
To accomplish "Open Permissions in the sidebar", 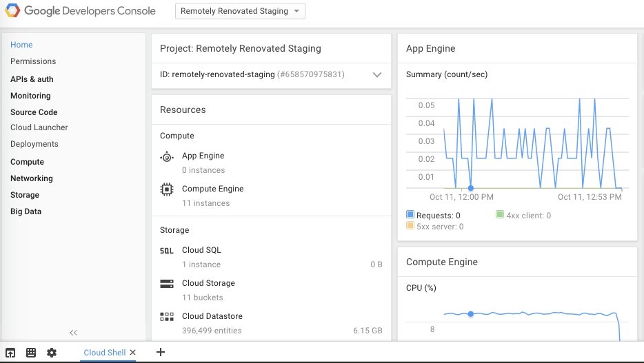I will pos(33,61).
